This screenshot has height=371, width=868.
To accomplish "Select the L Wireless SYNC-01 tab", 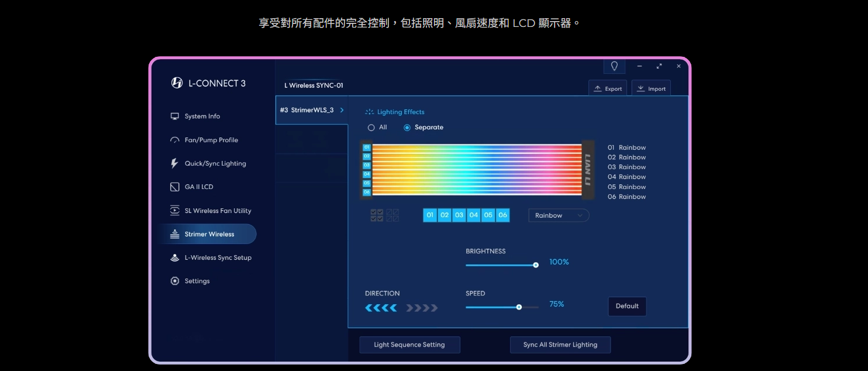I will pyautogui.click(x=314, y=85).
